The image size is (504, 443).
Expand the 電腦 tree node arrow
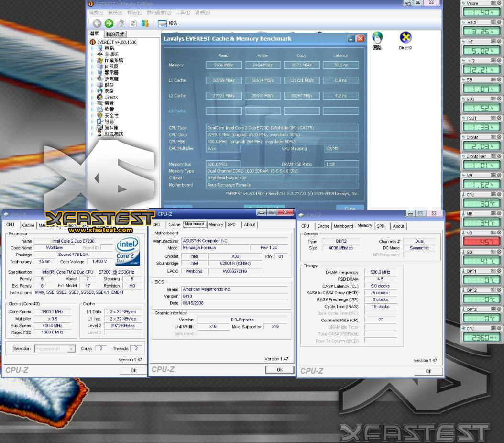click(93, 48)
